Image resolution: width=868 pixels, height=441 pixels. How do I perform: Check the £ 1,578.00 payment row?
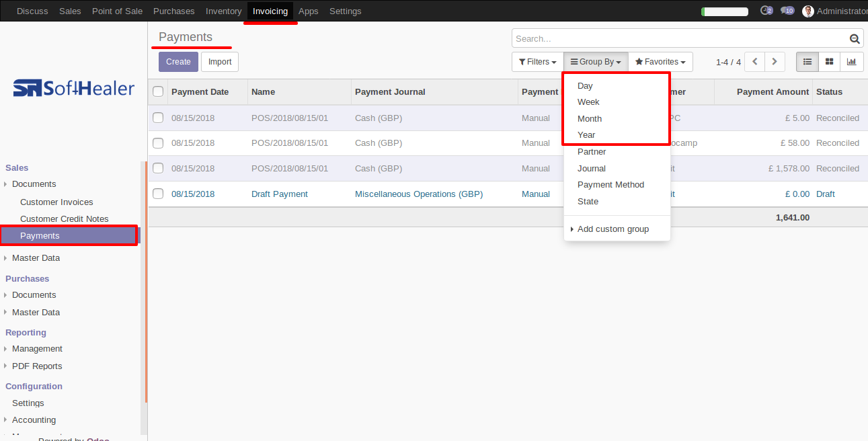tap(158, 168)
